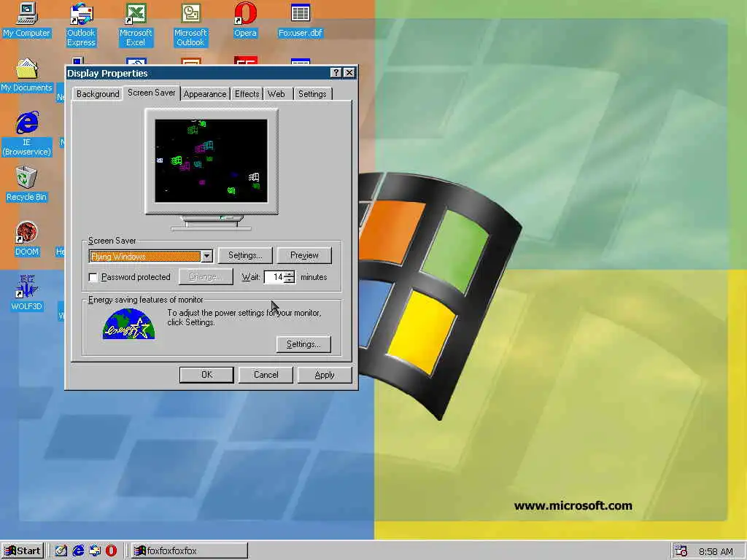747x560 pixels.
Task: Open monitor energy saving Settings... button
Action: 303,344
